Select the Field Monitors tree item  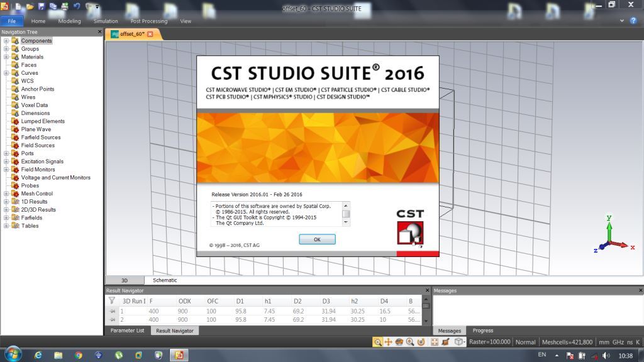coord(38,170)
